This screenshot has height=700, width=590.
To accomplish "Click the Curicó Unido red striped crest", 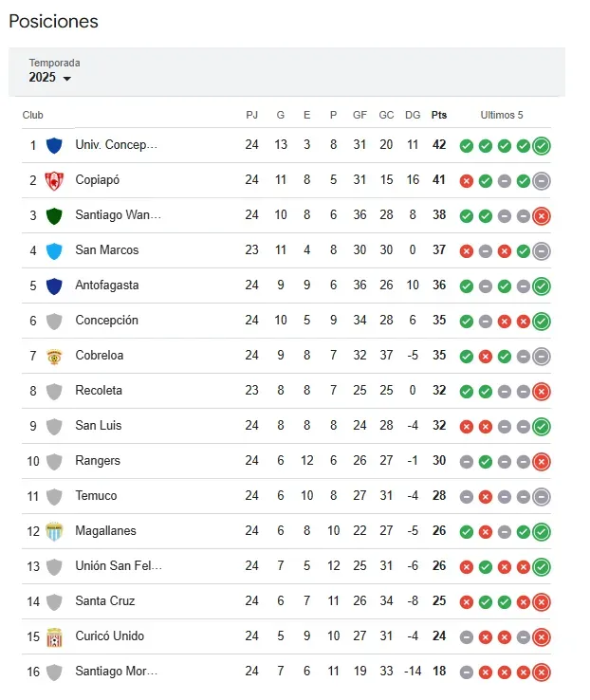I will point(54,636).
